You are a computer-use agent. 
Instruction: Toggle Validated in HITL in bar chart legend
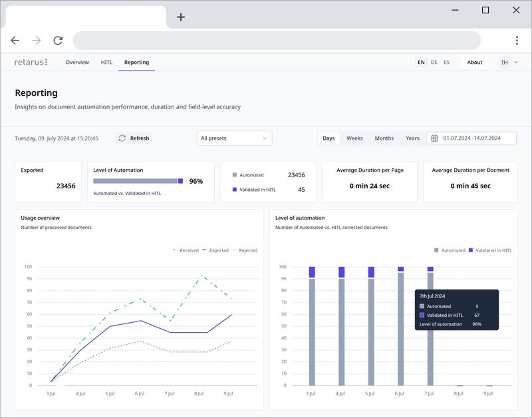click(490, 250)
